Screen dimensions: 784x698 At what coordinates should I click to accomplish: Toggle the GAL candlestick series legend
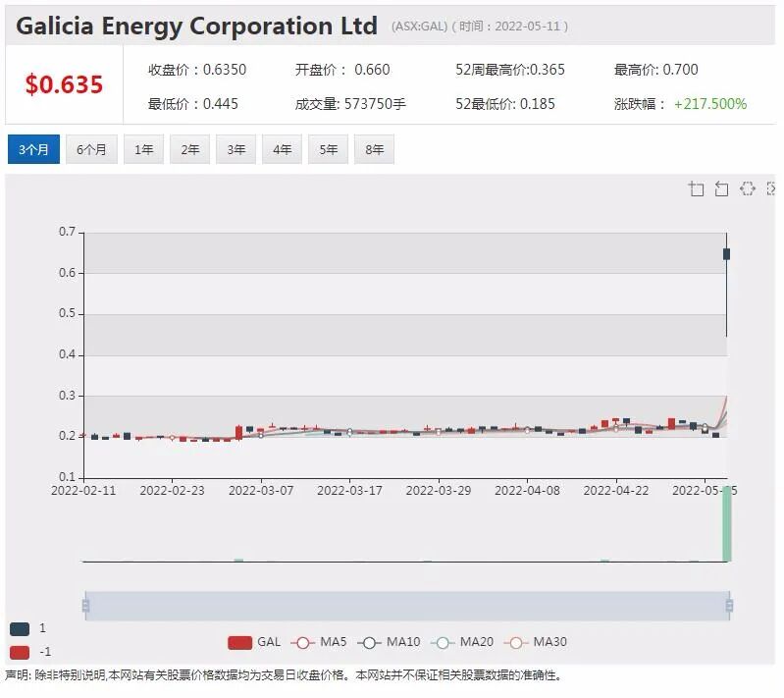point(254,642)
